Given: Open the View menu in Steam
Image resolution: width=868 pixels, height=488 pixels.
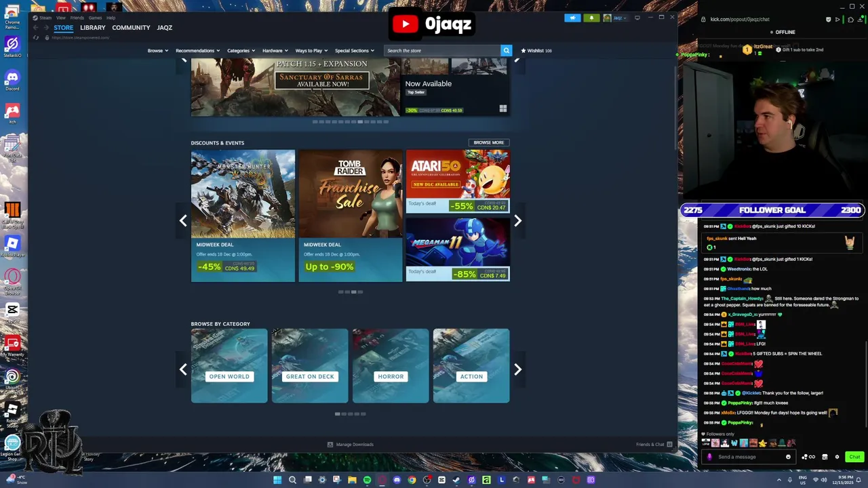Looking at the screenshot, I should (x=61, y=18).
